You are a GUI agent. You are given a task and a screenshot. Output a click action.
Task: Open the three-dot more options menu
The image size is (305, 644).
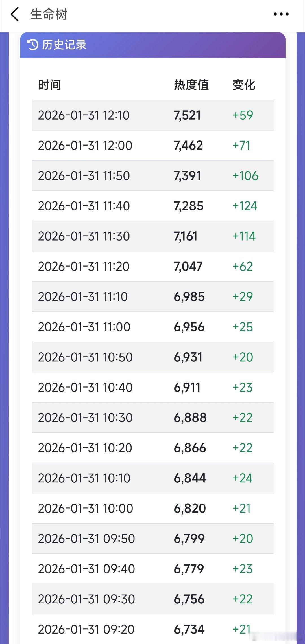(281, 14)
